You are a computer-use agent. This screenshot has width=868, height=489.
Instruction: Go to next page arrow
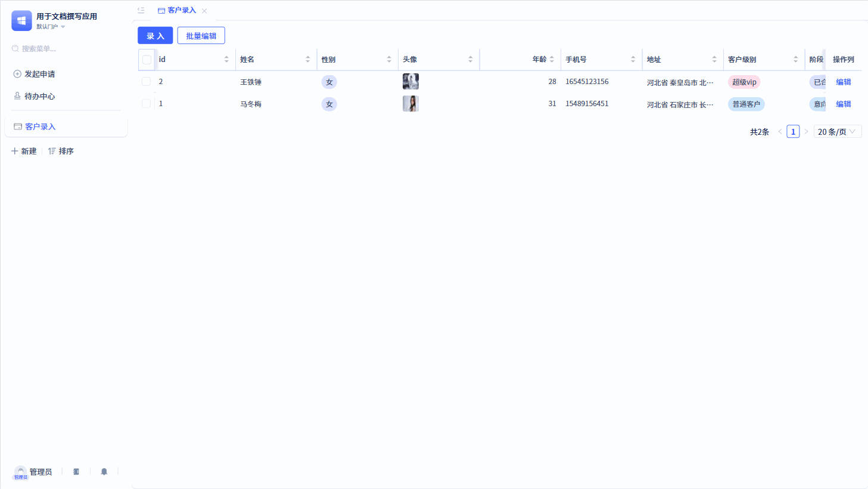pos(806,132)
